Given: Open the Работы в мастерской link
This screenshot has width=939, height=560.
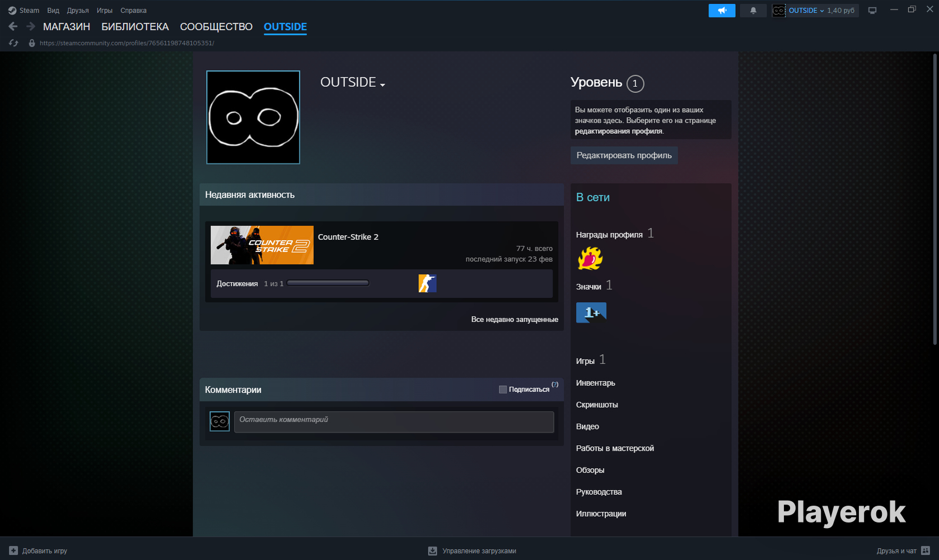Looking at the screenshot, I should [x=615, y=449].
